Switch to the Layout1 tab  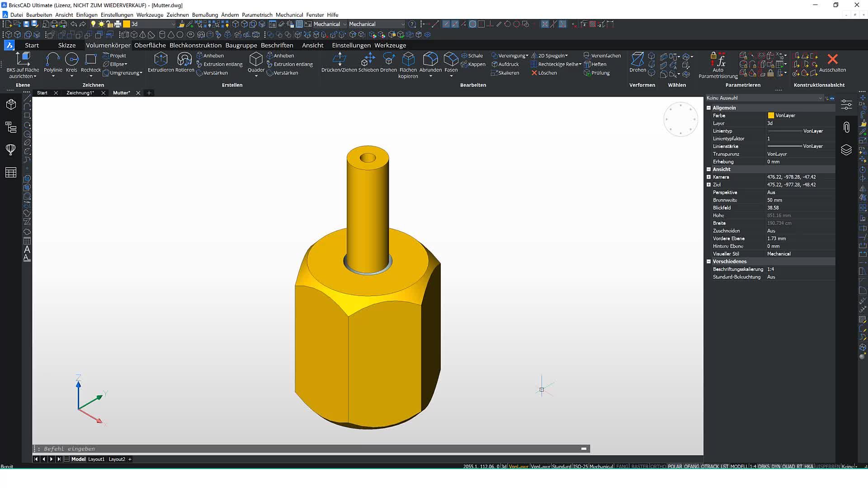(x=96, y=459)
